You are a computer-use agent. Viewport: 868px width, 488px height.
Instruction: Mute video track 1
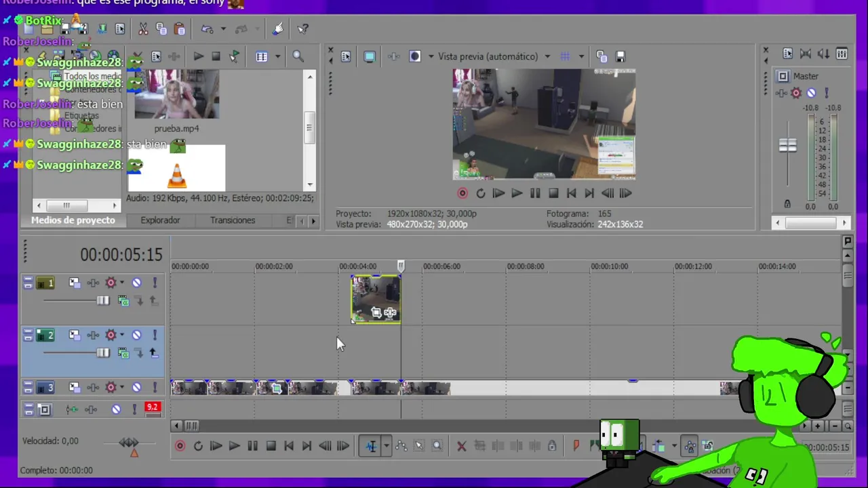pyautogui.click(x=136, y=283)
